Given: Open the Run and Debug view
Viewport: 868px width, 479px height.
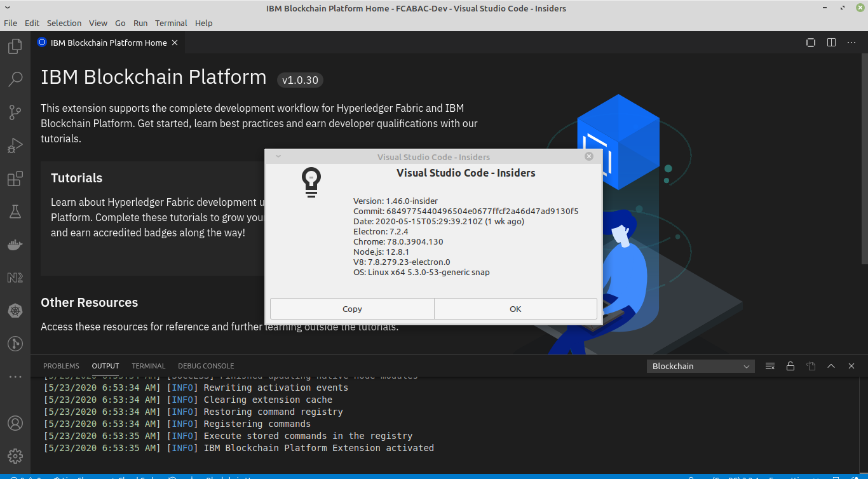Looking at the screenshot, I should click(15, 145).
